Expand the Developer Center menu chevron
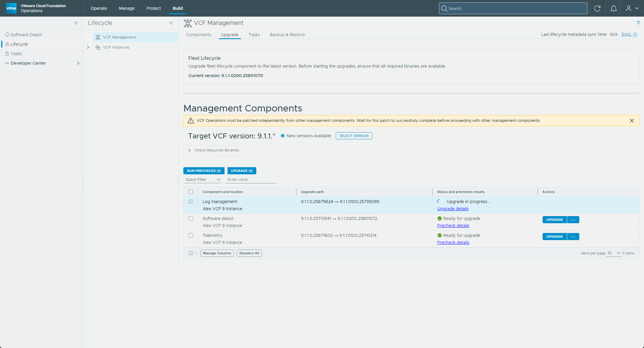 [78, 63]
